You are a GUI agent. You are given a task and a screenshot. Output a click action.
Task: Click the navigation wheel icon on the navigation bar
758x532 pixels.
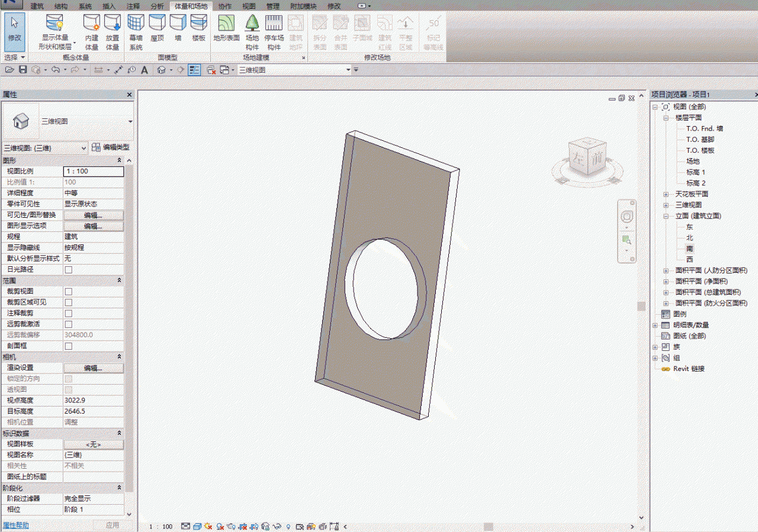[x=627, y=217]
